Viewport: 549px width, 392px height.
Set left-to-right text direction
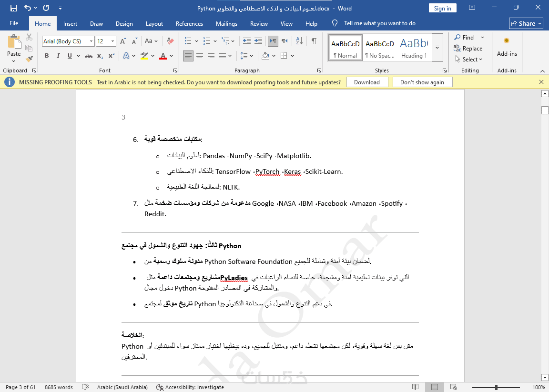(x=273, y=41)
